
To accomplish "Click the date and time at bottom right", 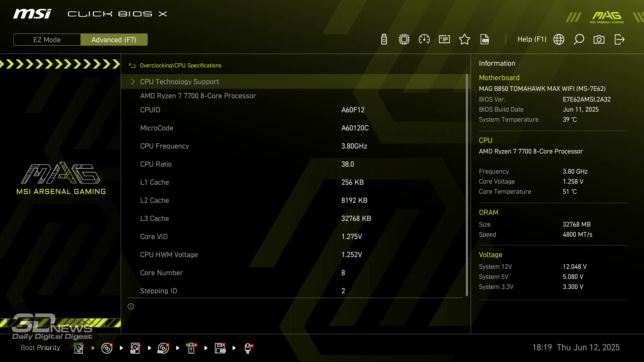I will point(576,348).
